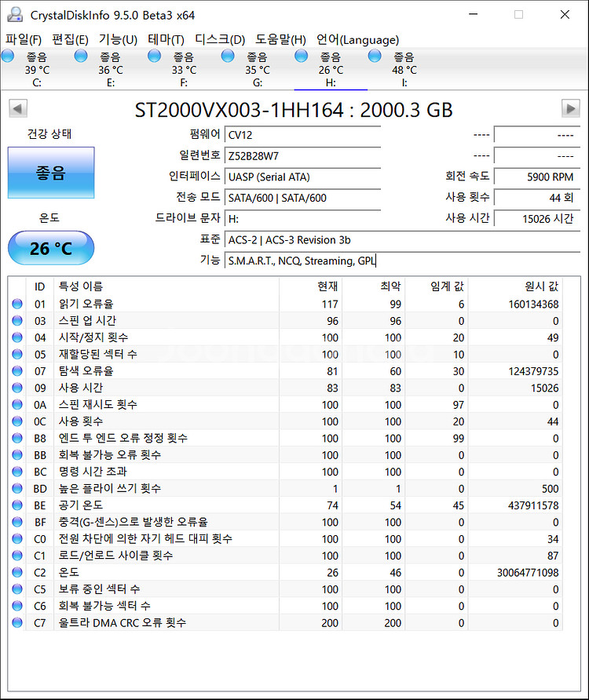Click status orb for attribute B8 엔드 투 엔드
Viewport: 589px width, 700px height.
pos(17,438)
